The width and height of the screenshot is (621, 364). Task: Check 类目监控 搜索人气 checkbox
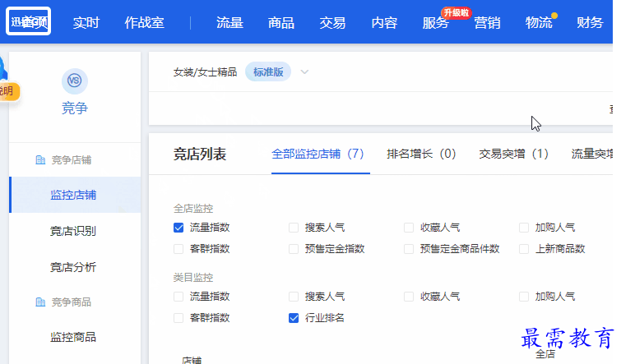coord(294,297)
